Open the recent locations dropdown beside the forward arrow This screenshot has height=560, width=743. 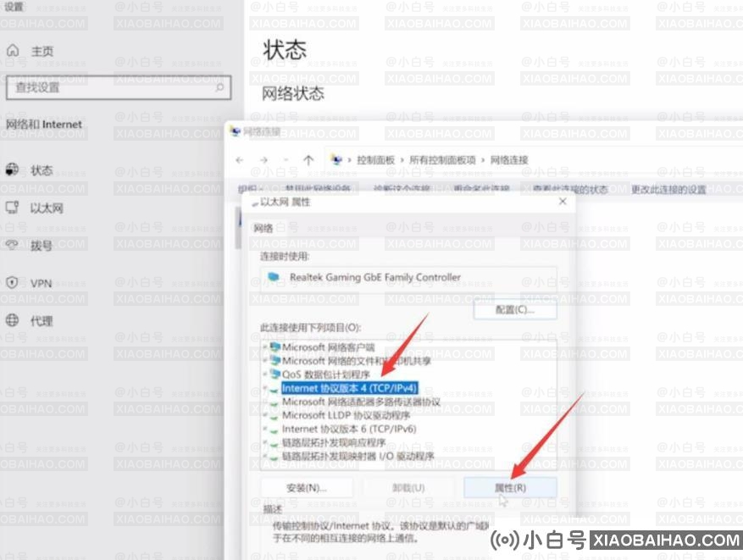(286, 160)
